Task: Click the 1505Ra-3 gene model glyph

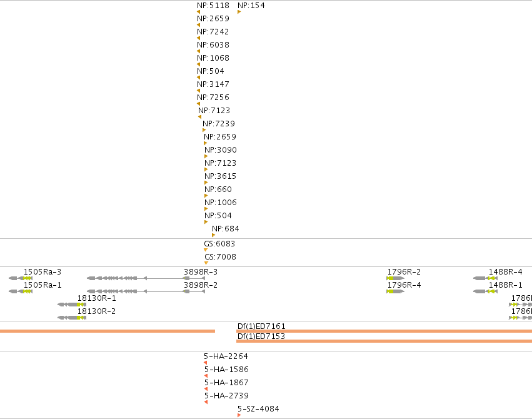Action: pos(21,278)
